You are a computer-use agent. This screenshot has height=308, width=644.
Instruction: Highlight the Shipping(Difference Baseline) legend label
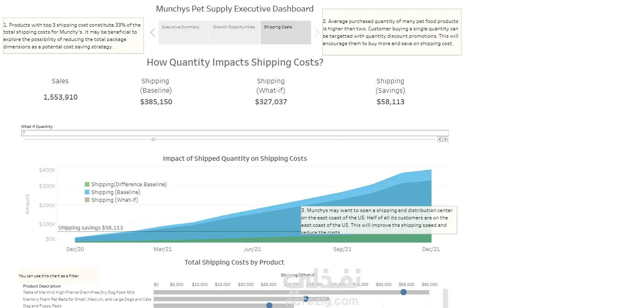pyautogui.click(x=129, y=185)
